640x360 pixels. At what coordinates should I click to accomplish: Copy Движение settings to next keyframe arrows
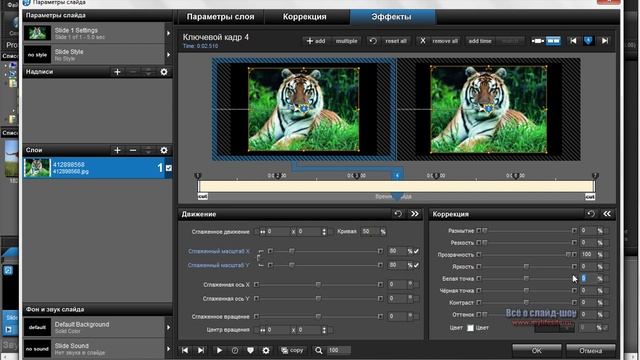click(x=415, y=214)
